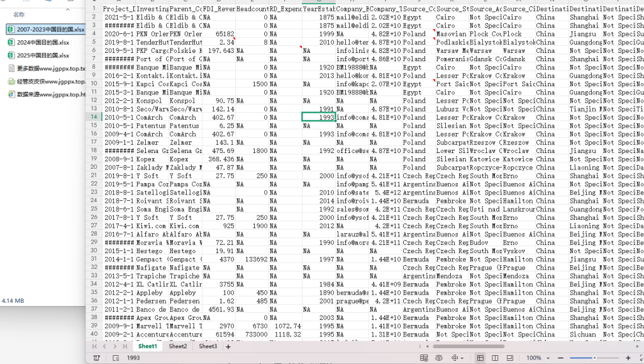Jump to last sheet navigation arrow

[125, 346]
